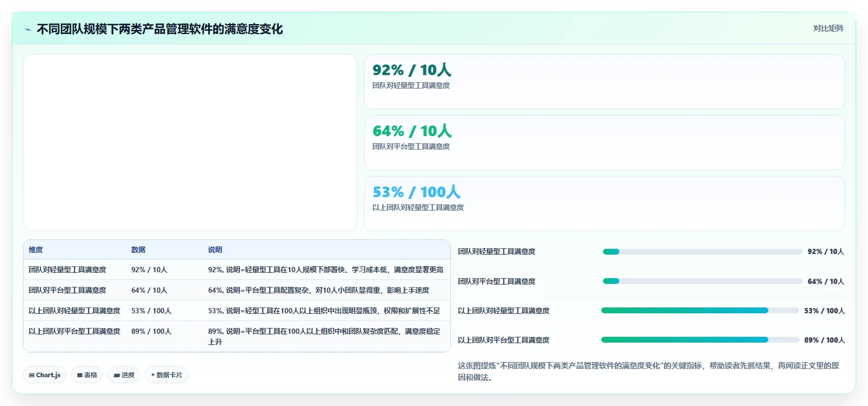Click the page title 不同团队规模下两类产品管理软件的满意度变化
The image size is (868, 406).
tap(160, 29)
